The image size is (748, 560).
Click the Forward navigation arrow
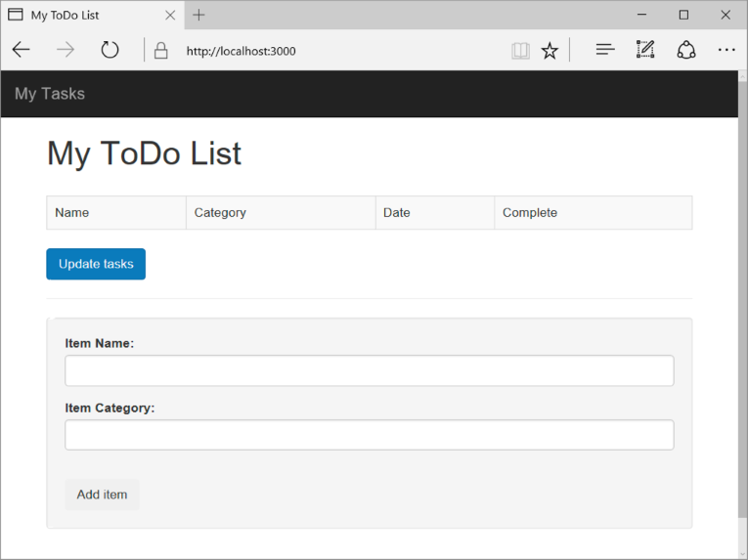[x=66, y=51]
